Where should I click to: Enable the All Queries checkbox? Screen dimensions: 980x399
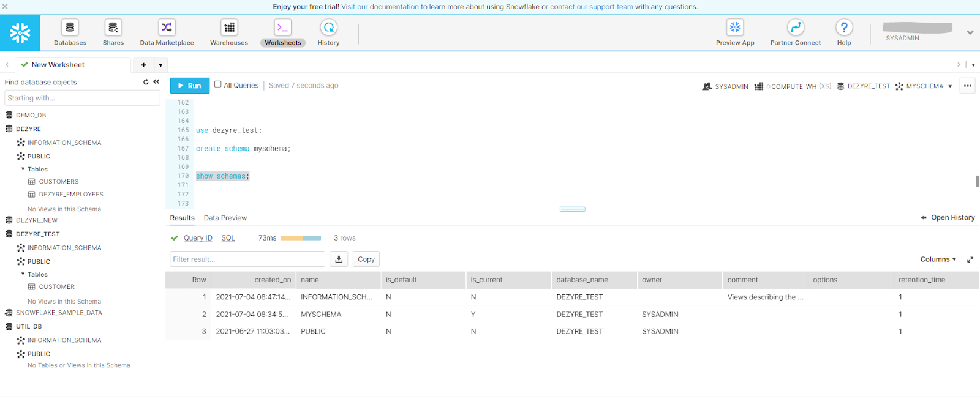[x=217, y=85]
